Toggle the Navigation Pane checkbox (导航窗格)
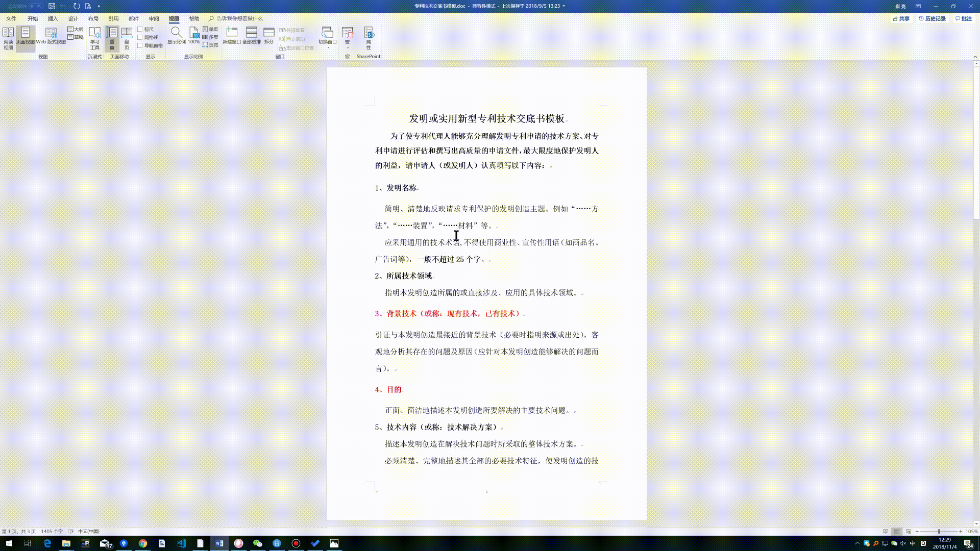Image resolution: width=980 pixels, height=551 pixels. tap(140, 45)
